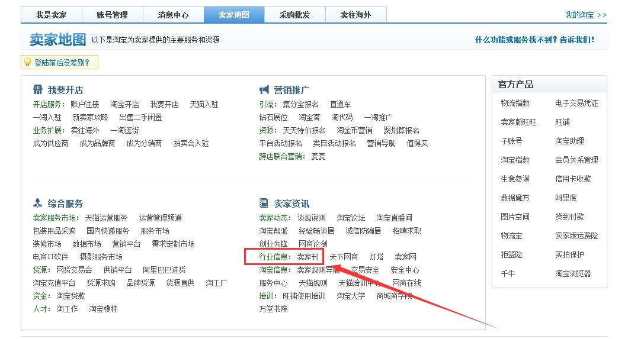The height and width of the screenshot is (339, 644).
Task: Open 物流指数 in 官方产品
Action: point(515,104)
